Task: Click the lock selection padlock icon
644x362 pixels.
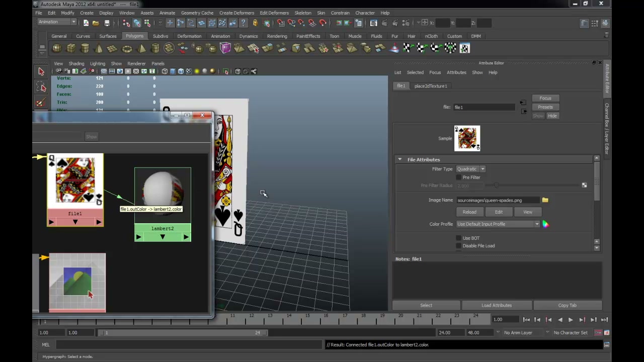Action: [x=255, y=23]
